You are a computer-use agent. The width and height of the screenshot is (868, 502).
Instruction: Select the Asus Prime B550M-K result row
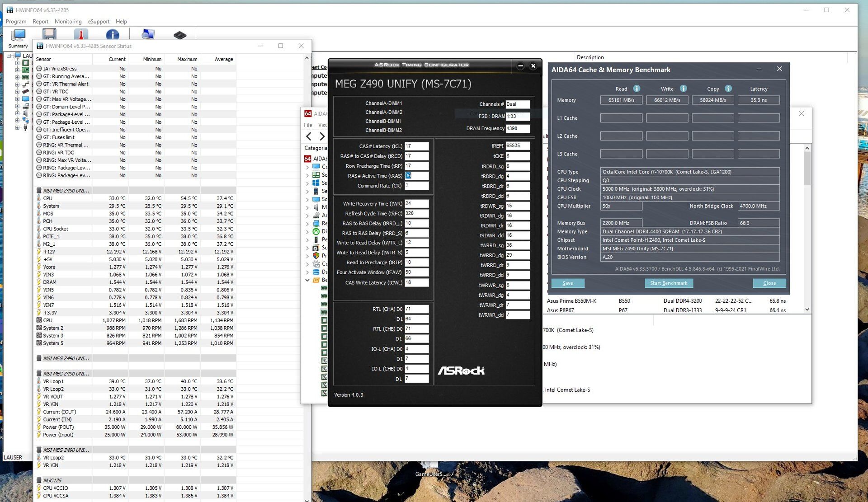pos(674,301)
